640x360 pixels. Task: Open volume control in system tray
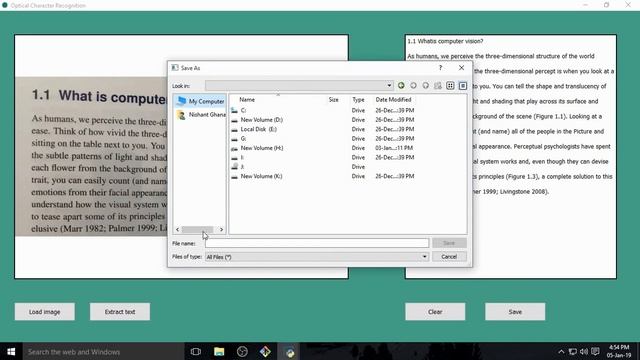[584, 352]
